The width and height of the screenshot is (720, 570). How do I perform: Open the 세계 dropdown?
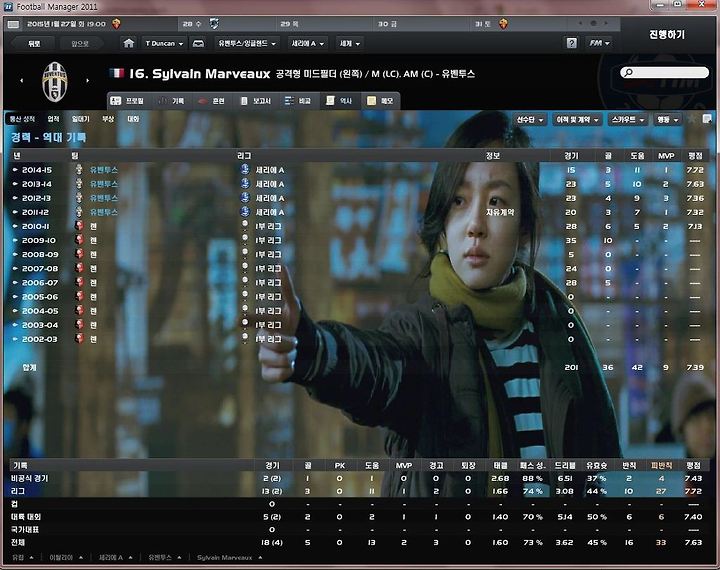[x=349, y=43]
